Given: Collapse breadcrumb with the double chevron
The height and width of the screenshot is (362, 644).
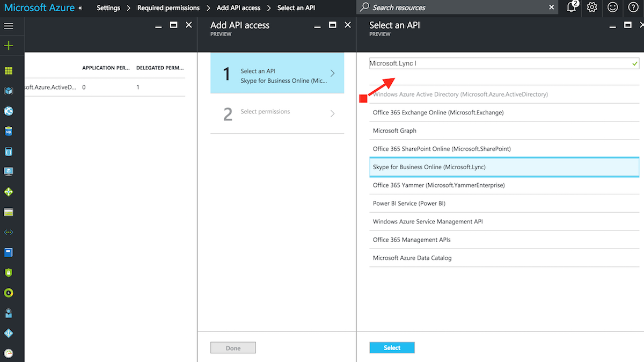Looking at the screenshot, I should pyautogui.click(x=80, y=8).
